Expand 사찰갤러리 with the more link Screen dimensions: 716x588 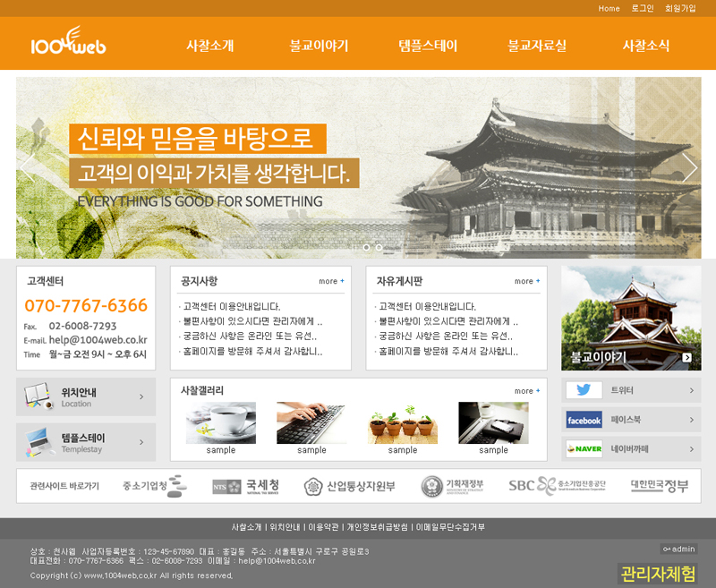(527, 391)
